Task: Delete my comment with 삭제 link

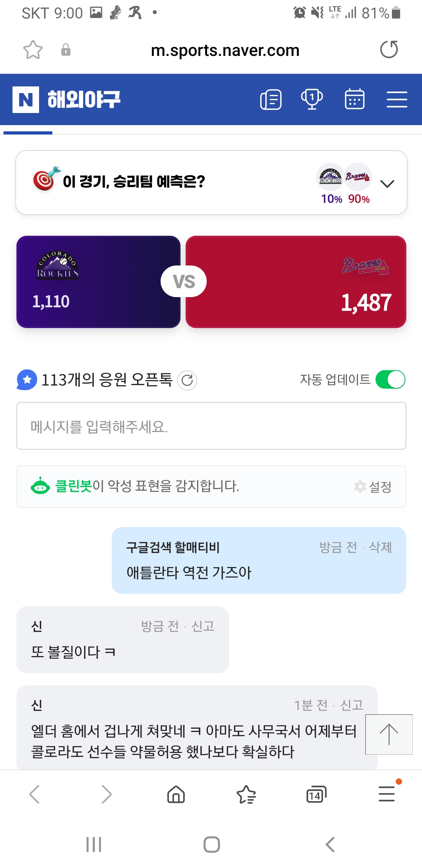Action: [380, 547]
